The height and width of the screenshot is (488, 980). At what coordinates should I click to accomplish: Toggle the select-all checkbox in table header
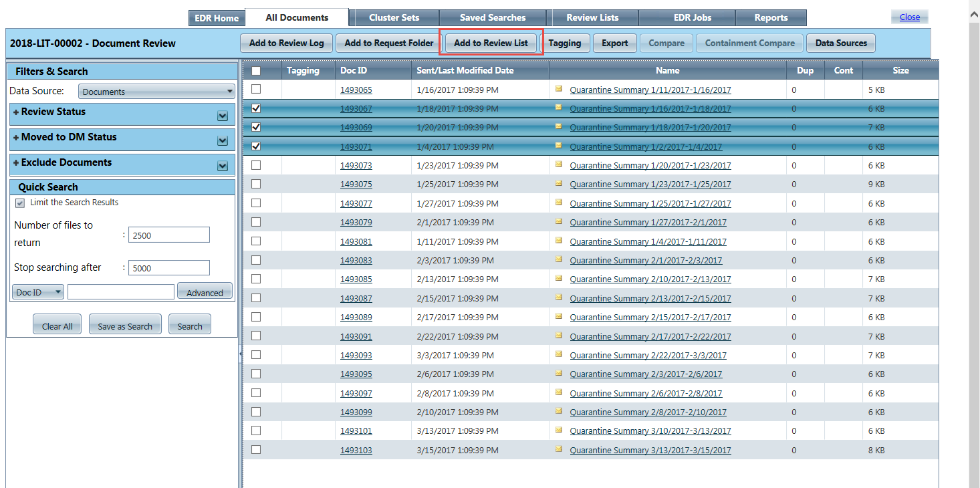(256, 71)
